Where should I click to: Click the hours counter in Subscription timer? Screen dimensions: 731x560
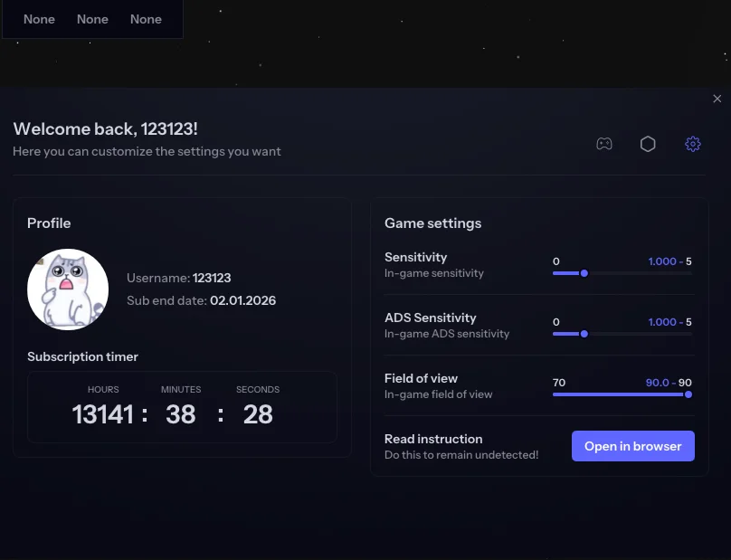(x=103, y=413)
